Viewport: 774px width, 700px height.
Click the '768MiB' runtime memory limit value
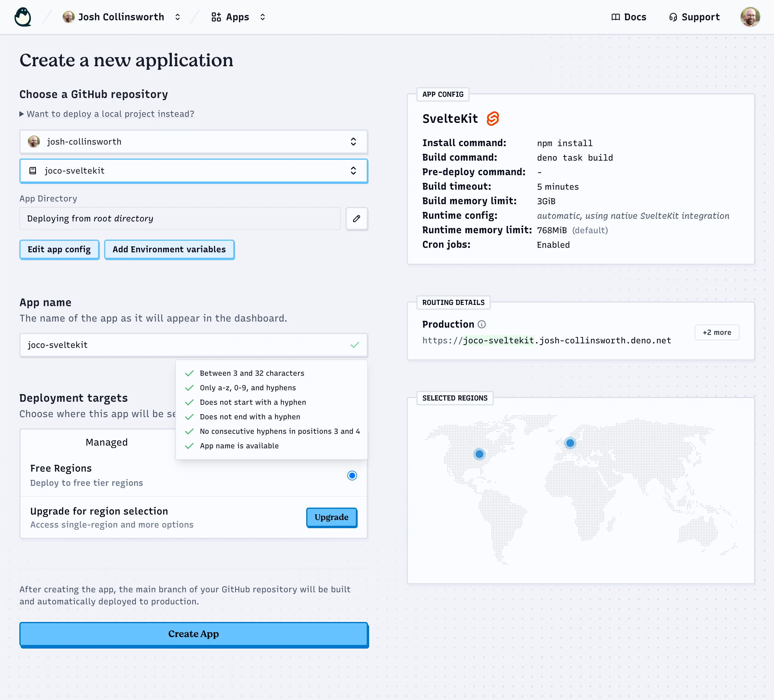[x=552, y=230]
